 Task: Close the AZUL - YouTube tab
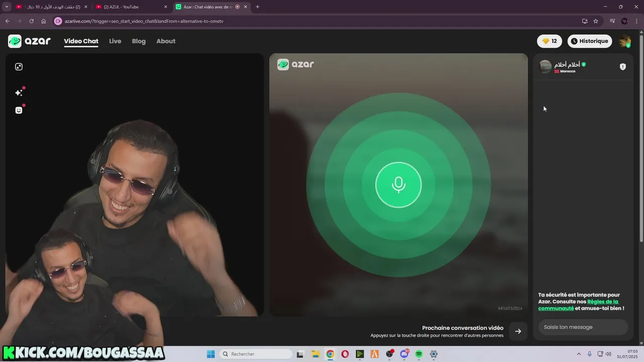click(x=166, y=7)
